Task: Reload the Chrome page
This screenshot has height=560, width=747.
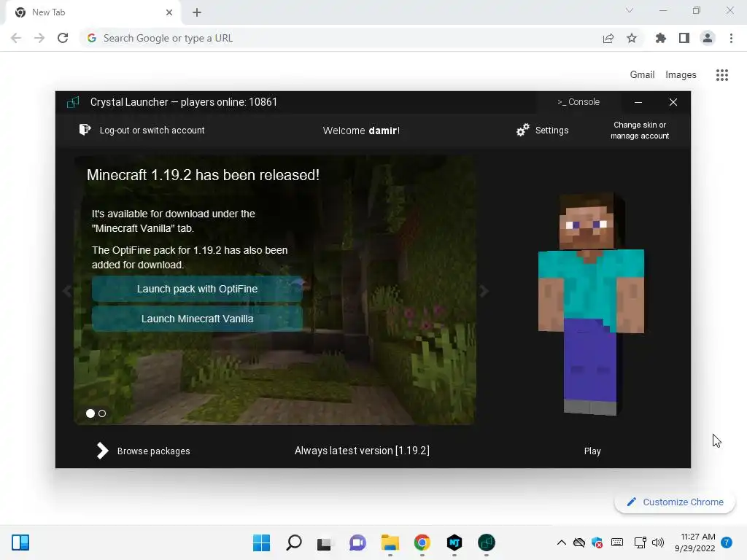Action: tap(63, 38)
